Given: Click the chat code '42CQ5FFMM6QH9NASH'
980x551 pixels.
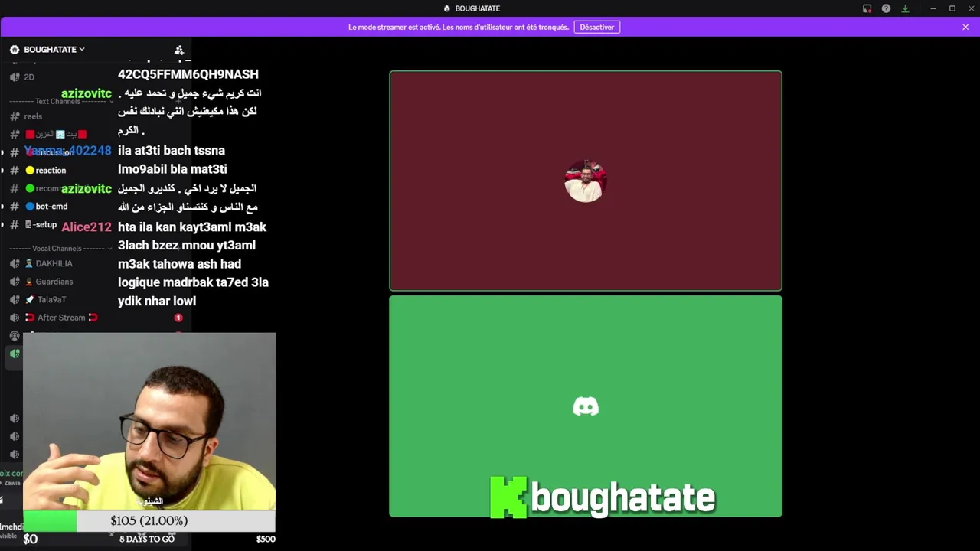Looking at the screenshot, I should click(188, 74).
